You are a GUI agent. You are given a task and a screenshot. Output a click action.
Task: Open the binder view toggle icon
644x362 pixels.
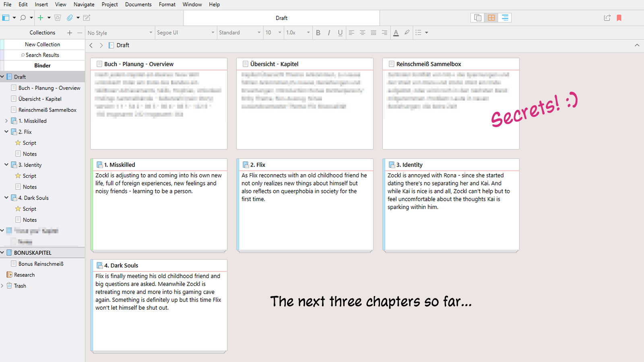pos(6,18)
